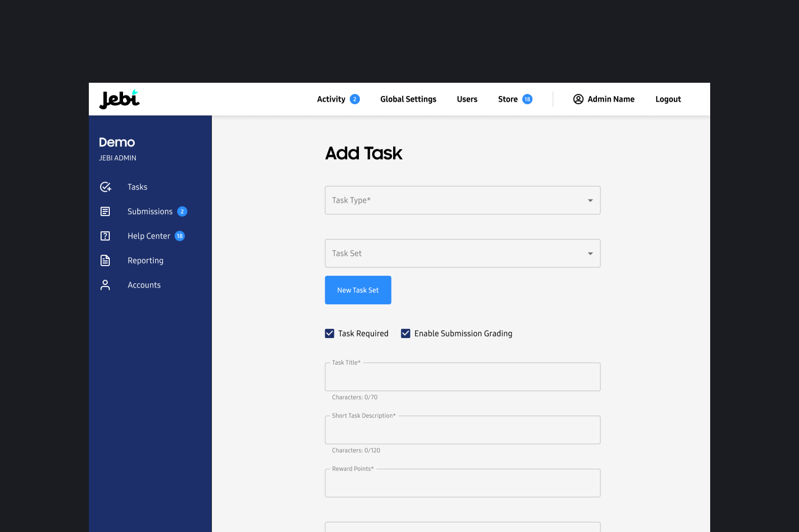
Task: Click the Logout link
Action: point(668,99)
